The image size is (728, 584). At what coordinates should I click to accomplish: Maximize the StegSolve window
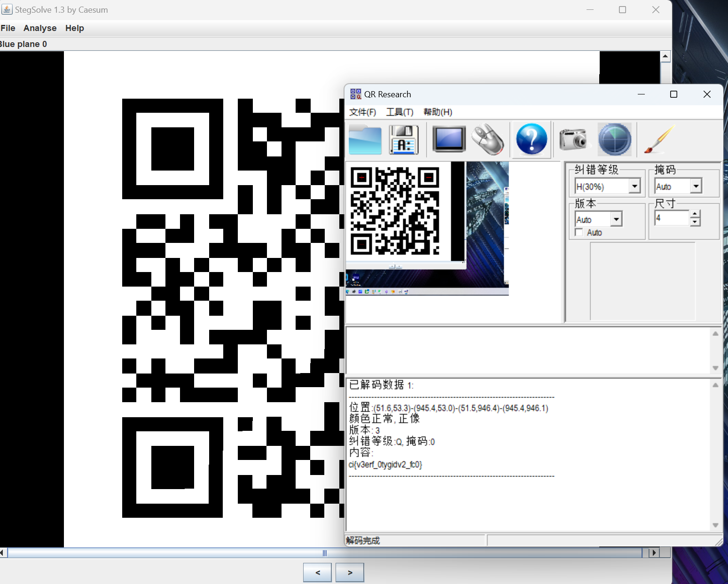[x=623, y=10]
